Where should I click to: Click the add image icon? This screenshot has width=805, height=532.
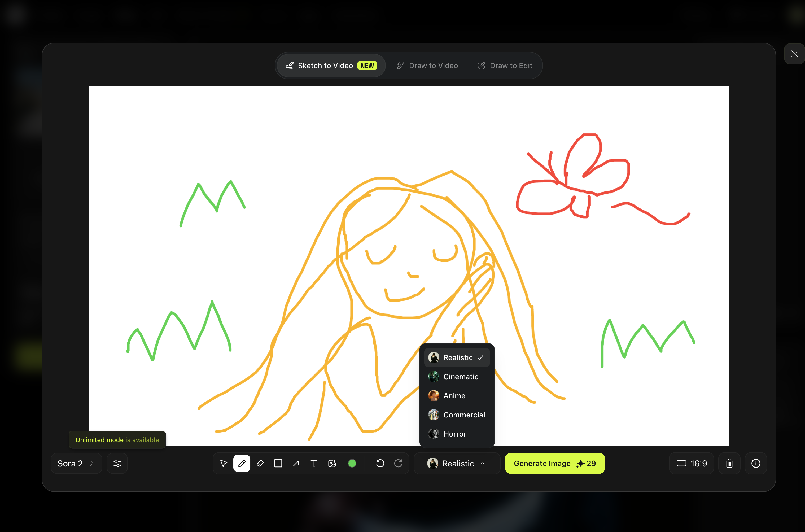pos(332,464)
